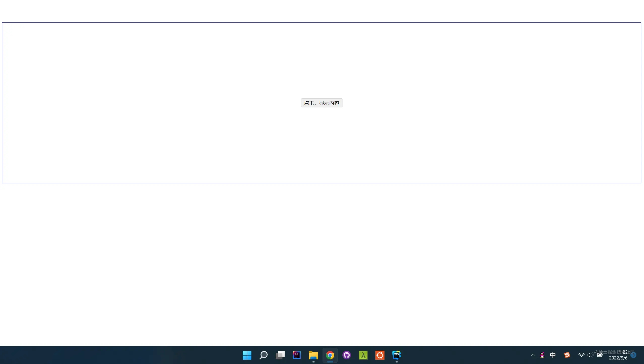644x364 pixels.
Task: Open the QQ penguin tray icon
Action: point(542,355)
